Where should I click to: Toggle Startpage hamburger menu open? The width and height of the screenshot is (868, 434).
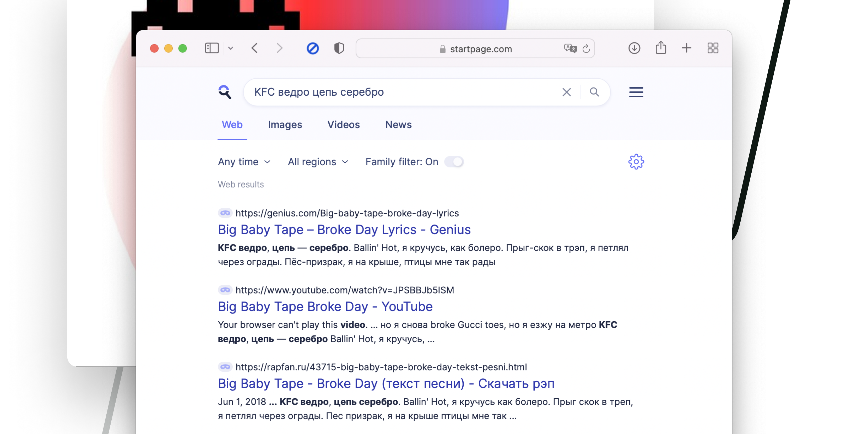pos(637,92)
